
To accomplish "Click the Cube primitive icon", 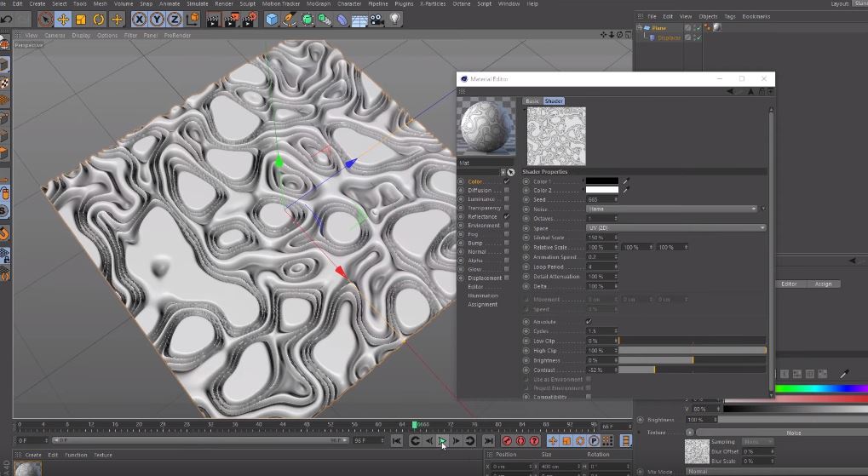I will pyautogui.click(x=272, y=20).
